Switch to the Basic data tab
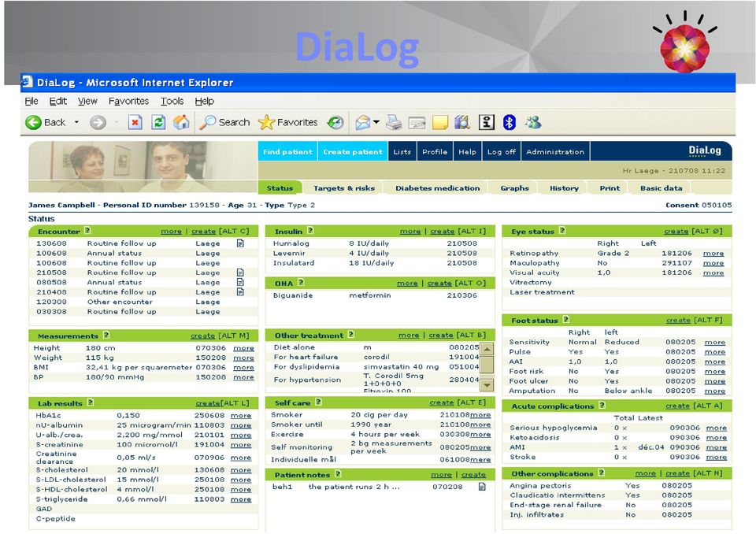 (x=661, y=188)
